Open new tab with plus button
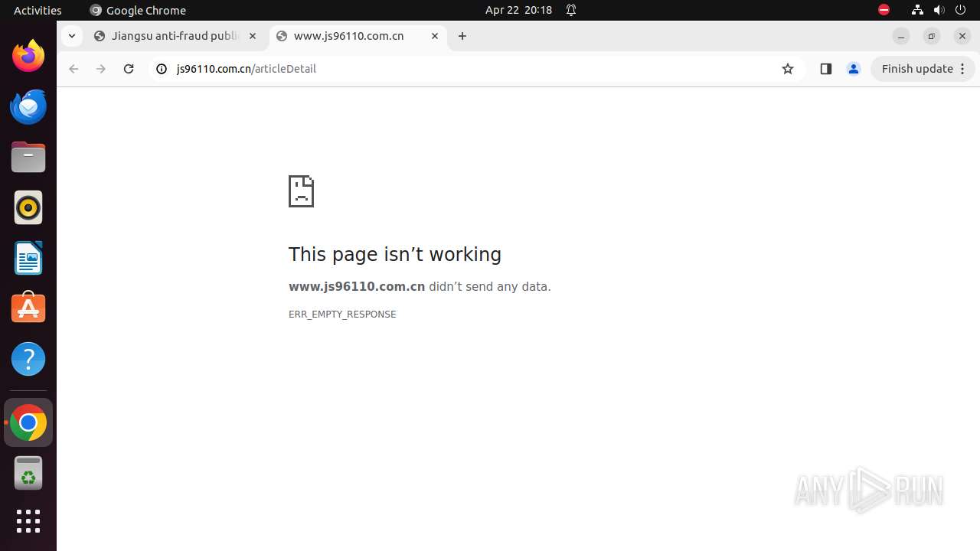The width and height of the screenshot is (980, 551). pos(462,36)
